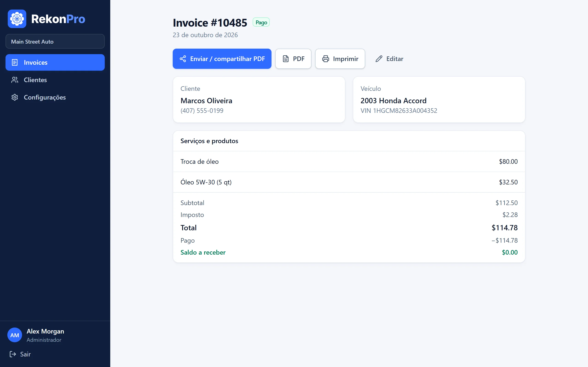Click the AM user avatar
Screen dimensions: 588x367
click(14, 335)
